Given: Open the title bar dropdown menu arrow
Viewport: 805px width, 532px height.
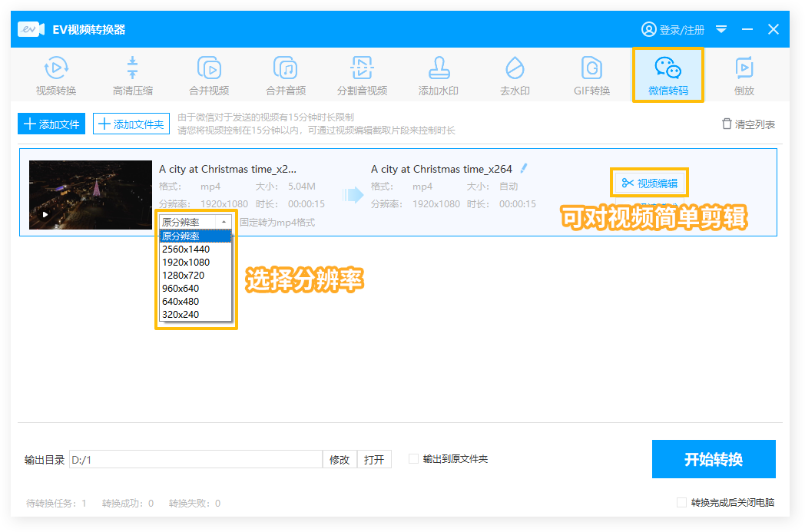Looking at the screenshot, I should (x=721, y=29).
